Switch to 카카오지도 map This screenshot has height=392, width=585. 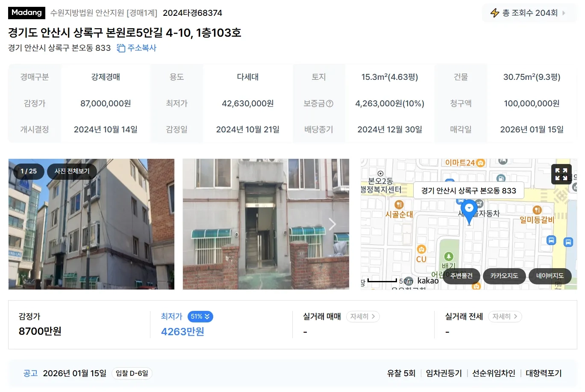(x=504, y=276)
